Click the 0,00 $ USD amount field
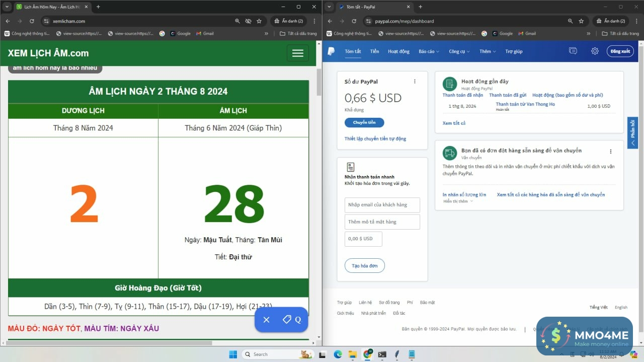This screenshot has height=362, width=644. (x=363, y=239)
